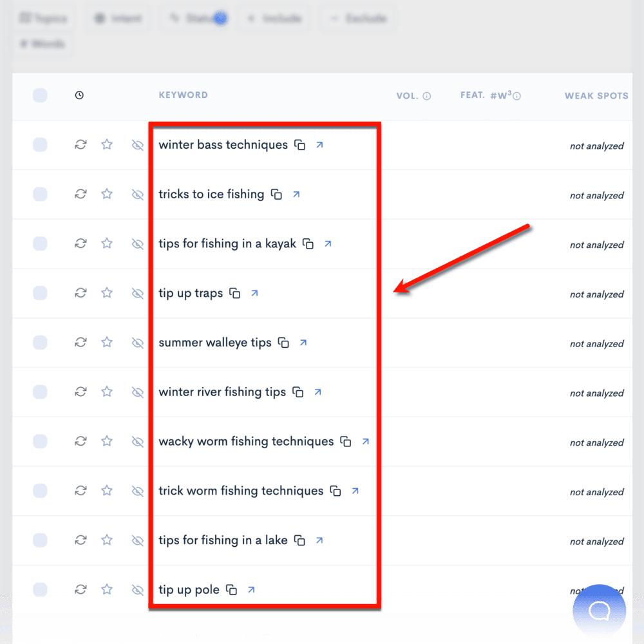Refresh the "tip up pole" keyword data
644x644 pixels.
(80, 589)
